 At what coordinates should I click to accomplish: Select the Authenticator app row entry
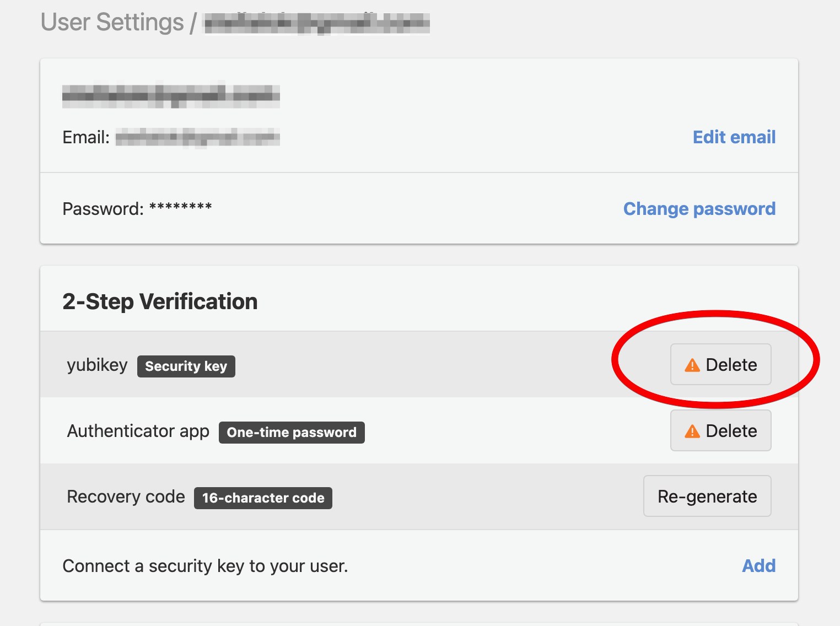(x=138, y=431)
